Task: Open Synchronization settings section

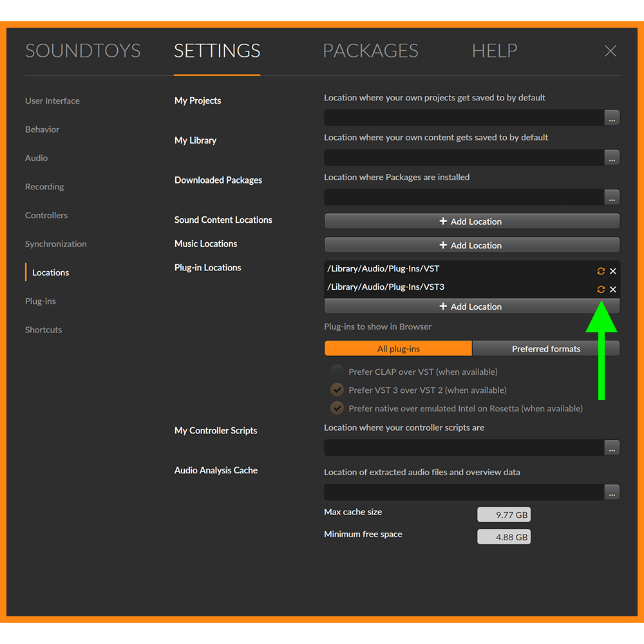Action: [x=55, y=244]
